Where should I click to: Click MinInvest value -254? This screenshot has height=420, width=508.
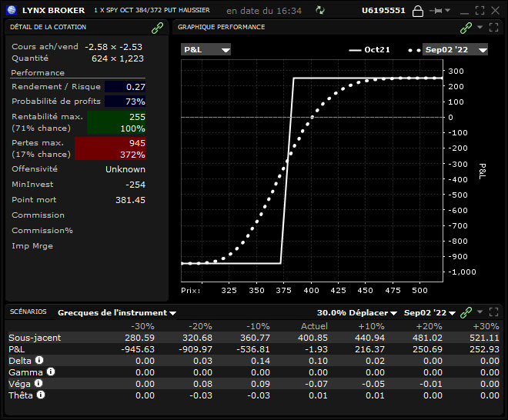tap(135, 185)
